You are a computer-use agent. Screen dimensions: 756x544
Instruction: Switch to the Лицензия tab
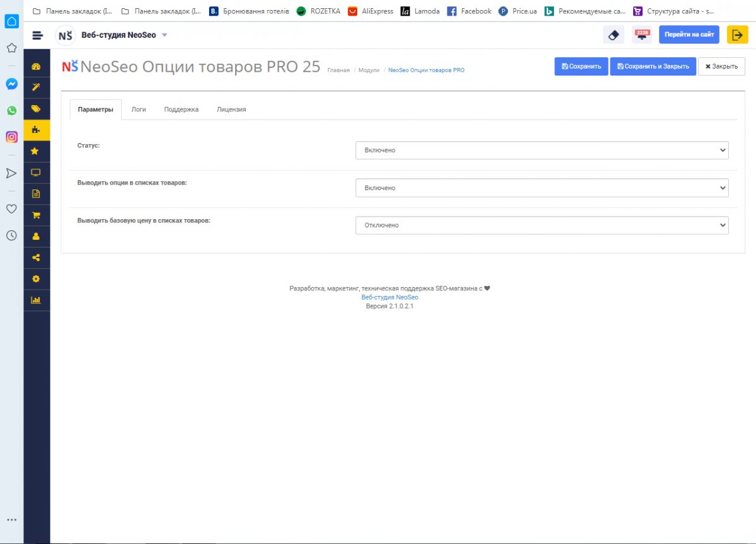coord(231,110)
